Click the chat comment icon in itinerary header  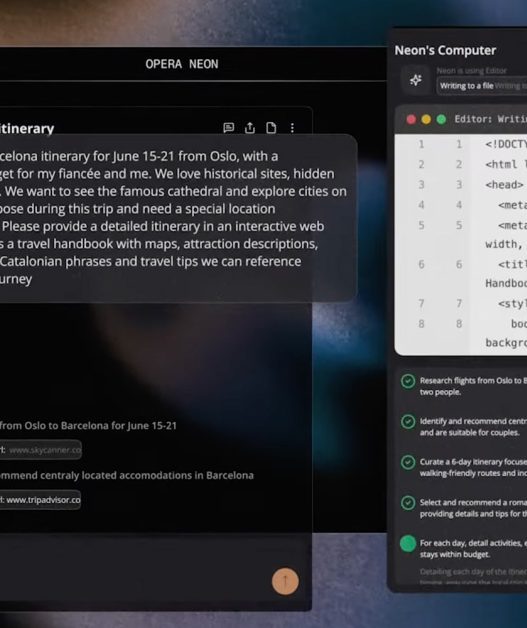(228, 128)
